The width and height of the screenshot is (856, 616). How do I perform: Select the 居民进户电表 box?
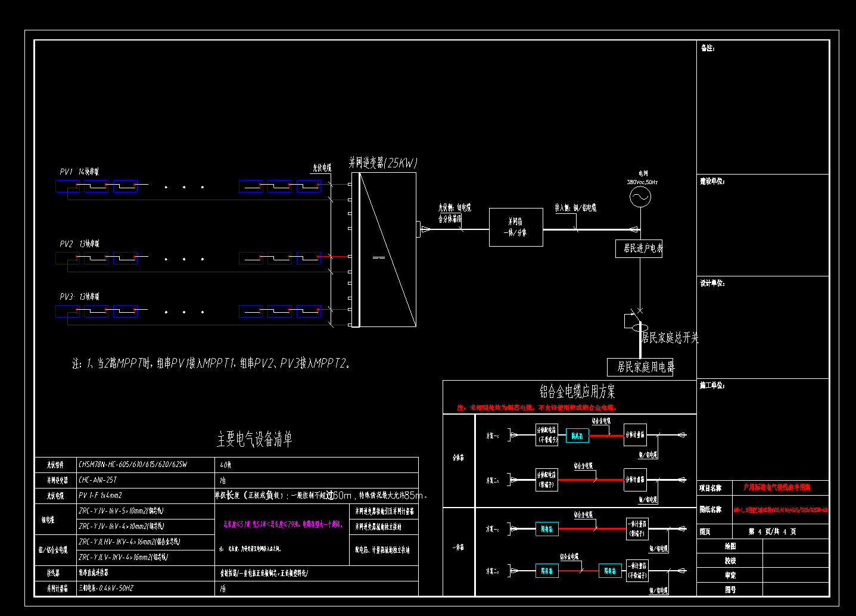(x=639, y=248)
